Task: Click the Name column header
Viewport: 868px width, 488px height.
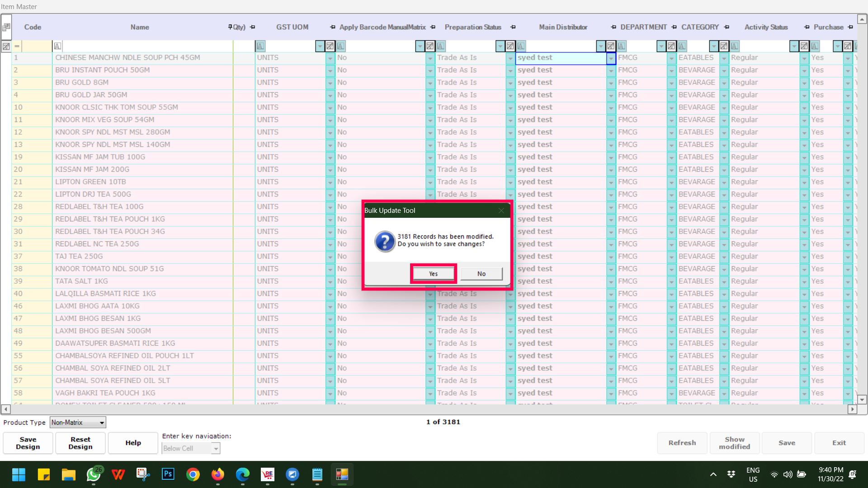Action: pos(140,27)
